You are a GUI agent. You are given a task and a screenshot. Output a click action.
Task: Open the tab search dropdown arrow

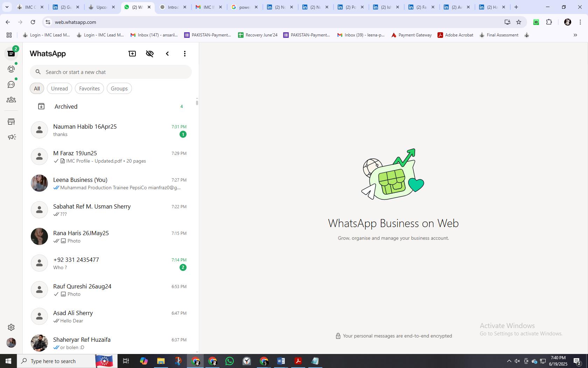point(7,7)
